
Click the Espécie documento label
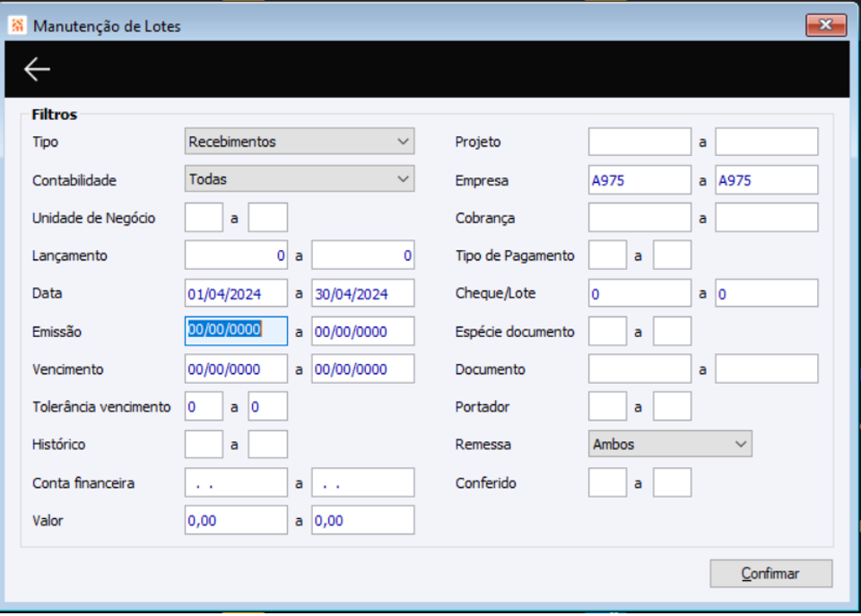(x=515, y=332)
